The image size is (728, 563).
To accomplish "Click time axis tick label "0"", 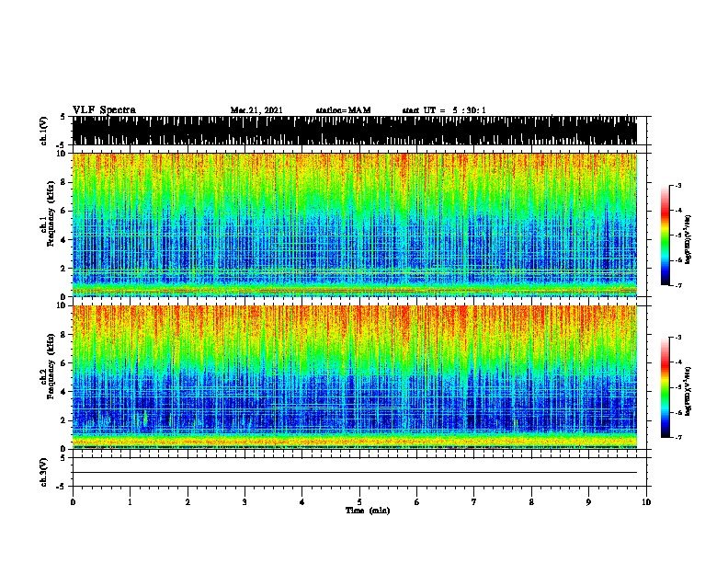I will tap(73, 502).
